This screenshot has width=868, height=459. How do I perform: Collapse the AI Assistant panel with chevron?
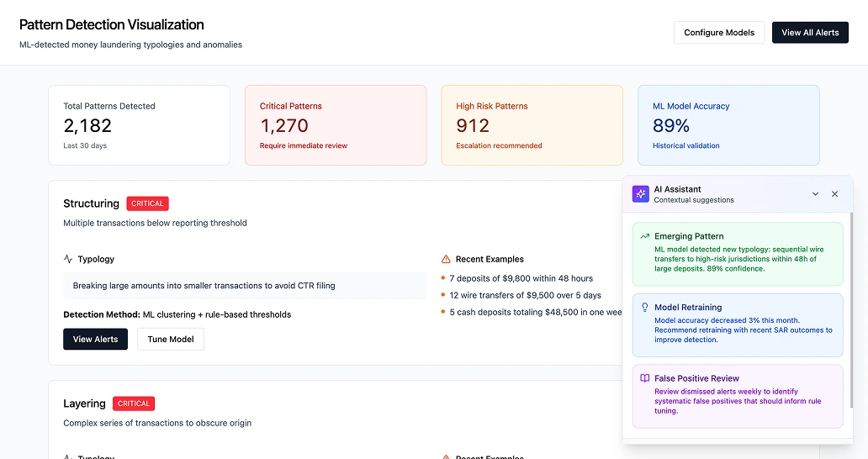pyautogui.click(x=815, y=194)
